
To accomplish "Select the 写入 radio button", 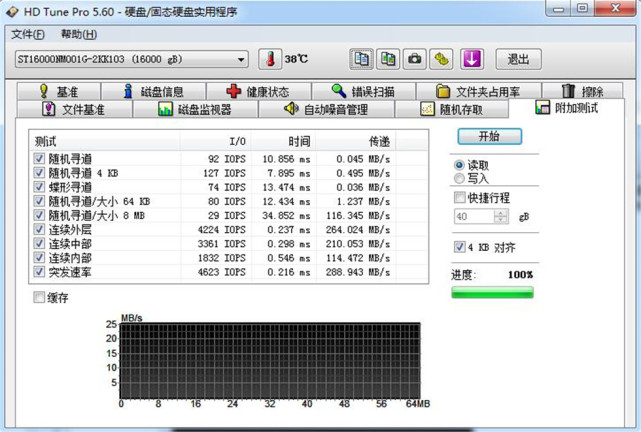I will point(460,178).
